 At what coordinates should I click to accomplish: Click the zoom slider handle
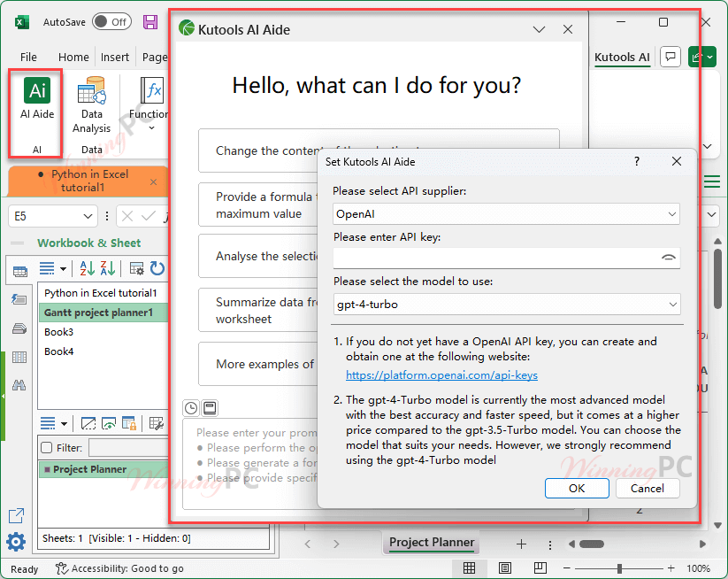(619, 567)
